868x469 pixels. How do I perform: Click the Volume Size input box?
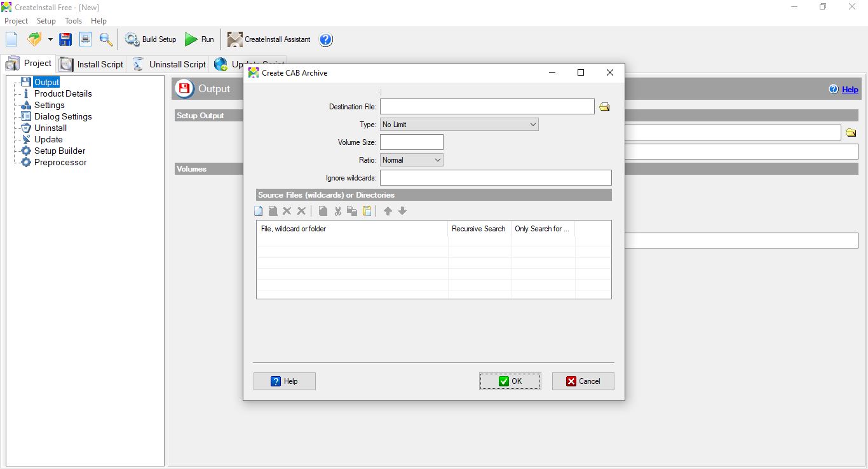tap(412, 142)
